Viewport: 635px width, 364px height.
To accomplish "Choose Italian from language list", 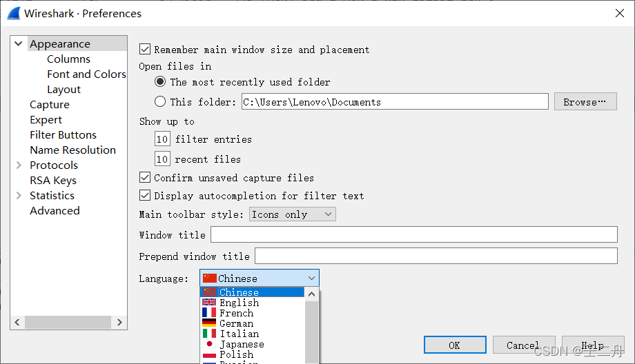I will point(253,334).
